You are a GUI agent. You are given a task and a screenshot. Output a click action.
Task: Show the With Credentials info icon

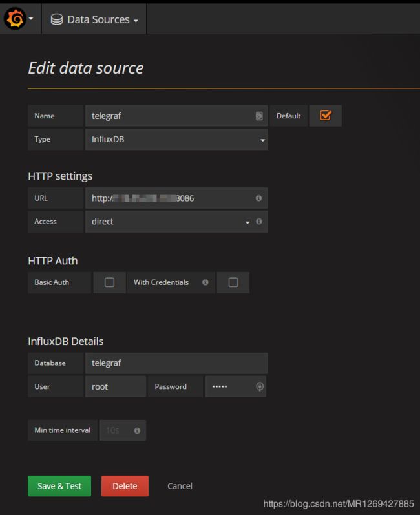click(x=205, y=282)
